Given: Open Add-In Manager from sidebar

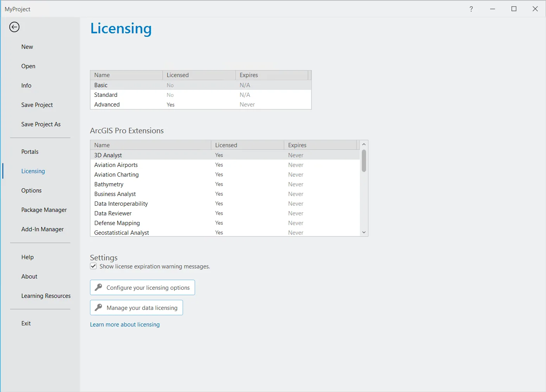Looking at the screenshot, I should pyautogui.click(x=42, y=229).
